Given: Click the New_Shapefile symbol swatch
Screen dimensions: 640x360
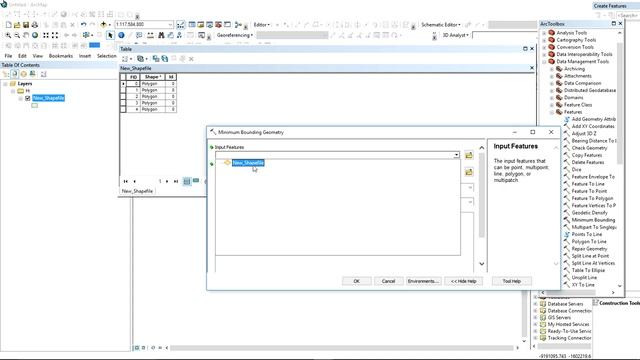Looking at the screenshot, I should [34, 106].
